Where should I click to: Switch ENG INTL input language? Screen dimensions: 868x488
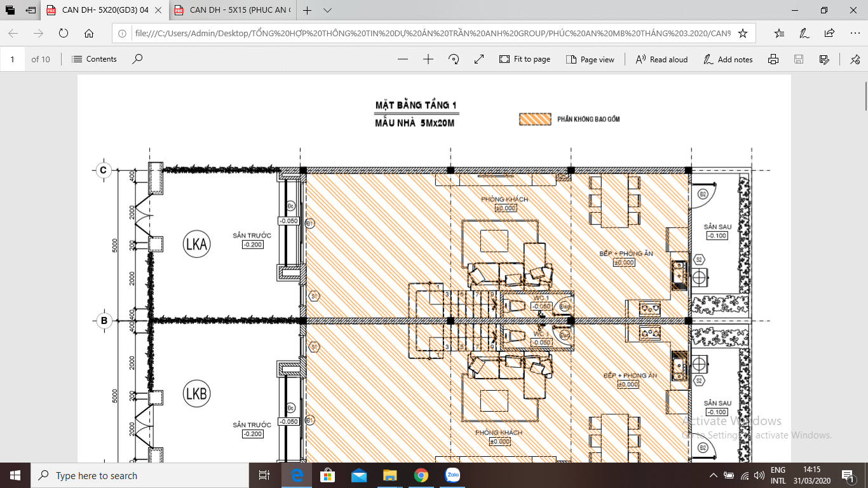tap(778, 475)
